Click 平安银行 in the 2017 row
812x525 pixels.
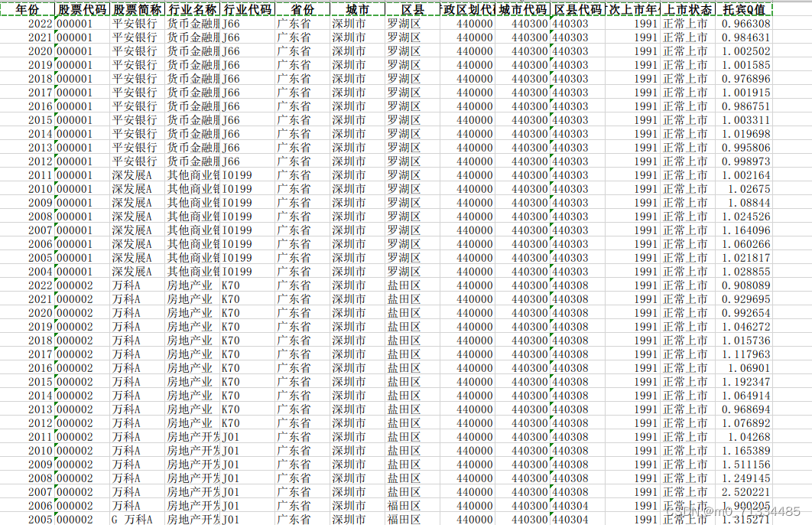[x=137, y=93]
